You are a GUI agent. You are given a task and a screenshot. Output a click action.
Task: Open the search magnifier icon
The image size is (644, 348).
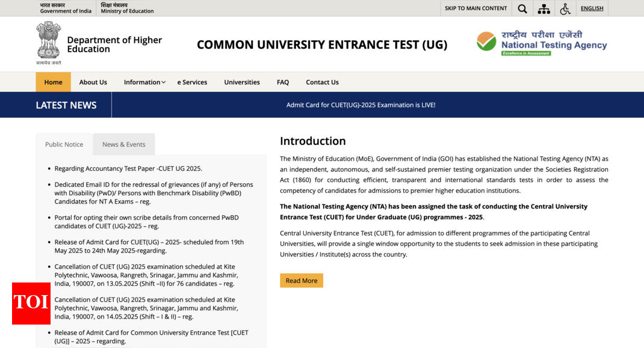522,8
